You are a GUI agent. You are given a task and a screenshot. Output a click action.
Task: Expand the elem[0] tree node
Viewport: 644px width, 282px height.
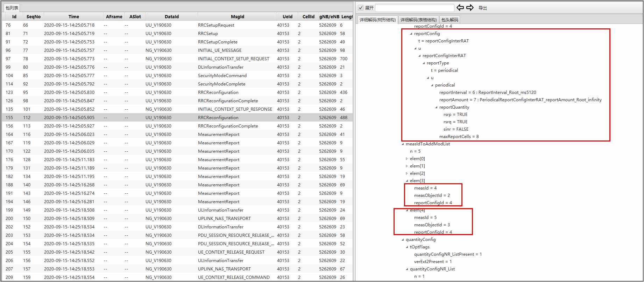click(406, 159)
